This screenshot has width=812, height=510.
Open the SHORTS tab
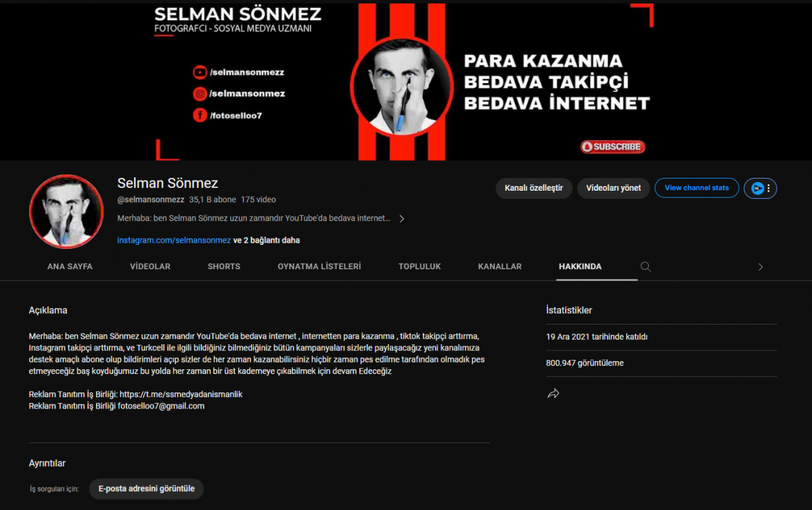pos(224,266)
